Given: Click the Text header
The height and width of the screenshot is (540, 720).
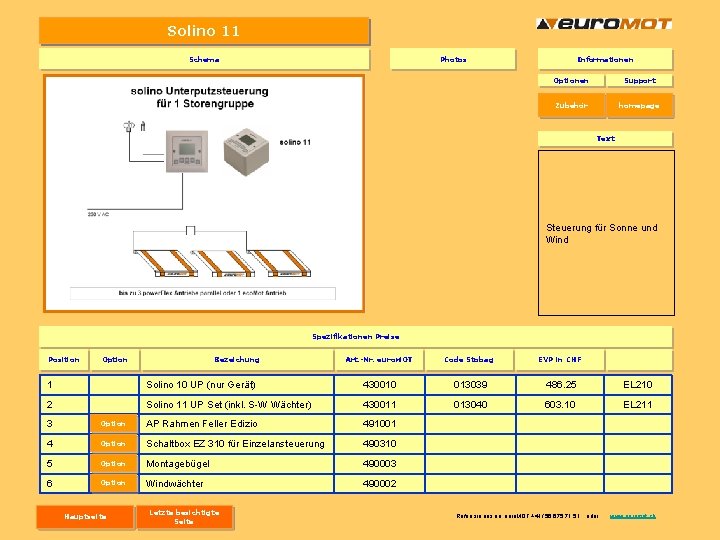Looking at the screenshot, I should tap(605, 138).
